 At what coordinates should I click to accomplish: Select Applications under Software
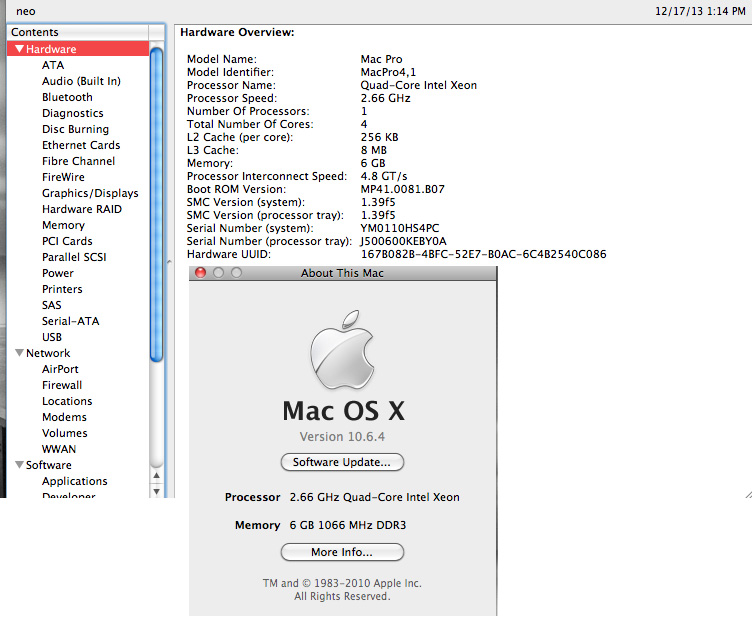coord(74,481)
